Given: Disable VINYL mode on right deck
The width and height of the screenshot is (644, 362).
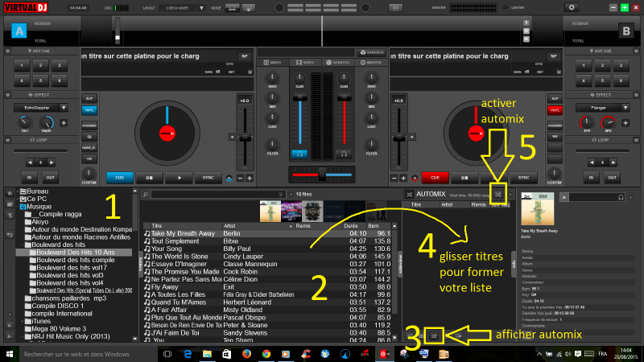Looking at the screenshot, I should tap(555, 110).
